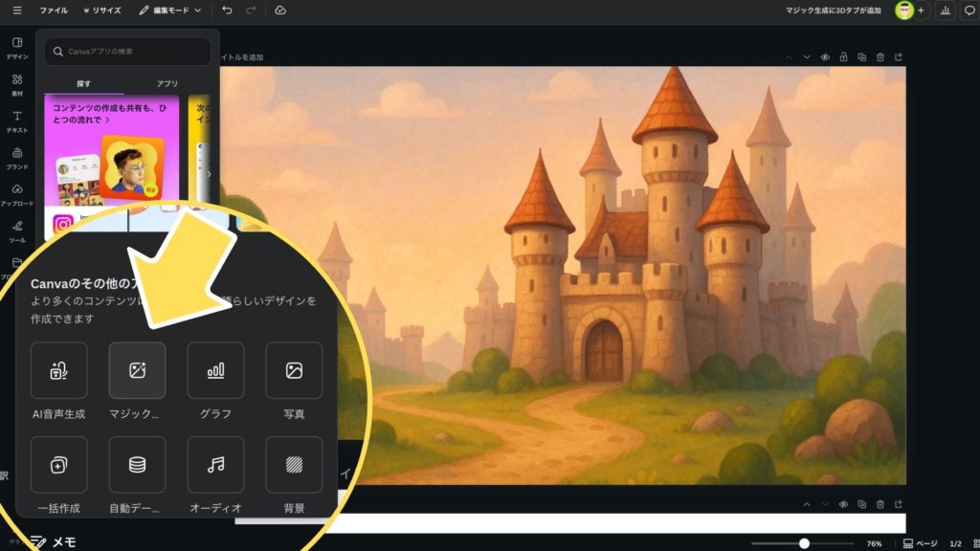Screen dimensions: 980x551
Task: Hide page 1 using the eye icon
Action: point(824,57)
